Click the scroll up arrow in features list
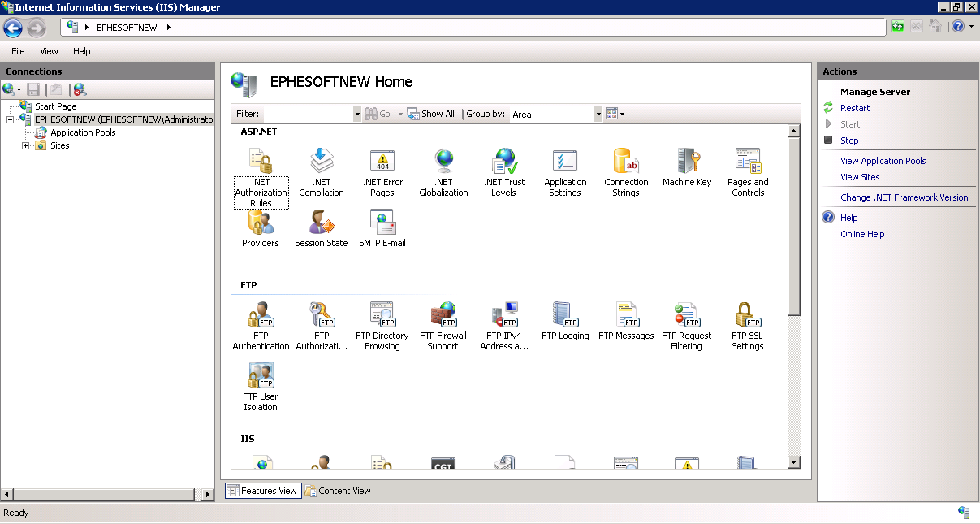The width and height of the screenshot is (980, 524). click(x=794, y=131)
